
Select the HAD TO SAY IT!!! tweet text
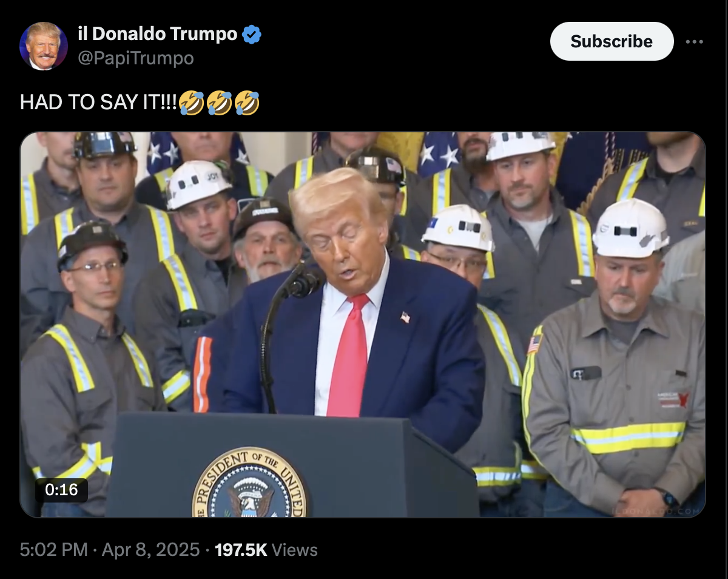click(x=99, y=103)
